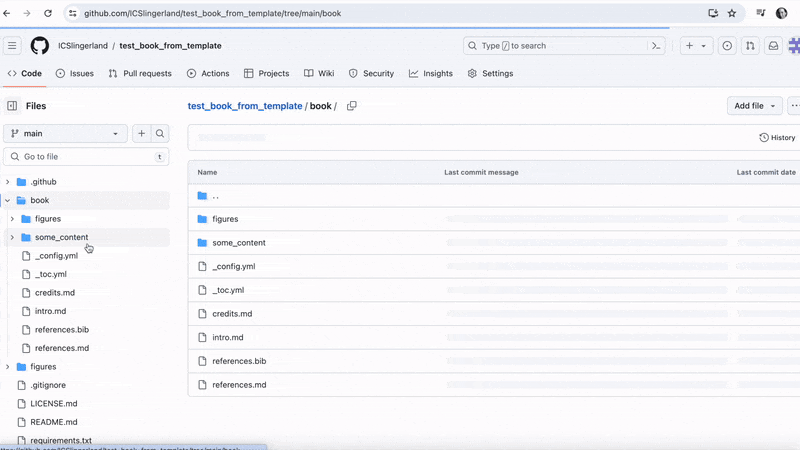Open _config.yml in the file list
The image size is (800, 450).
pos(233,267)
